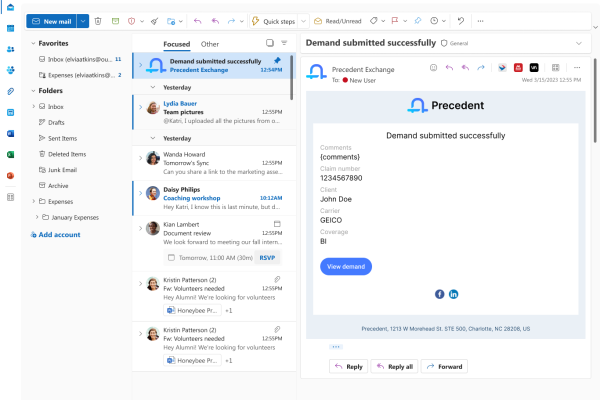Open the Lydia Bauer Team pictures email
This screenshot has width=600, height=400.
pyautogui.click(x=214, y=112)
